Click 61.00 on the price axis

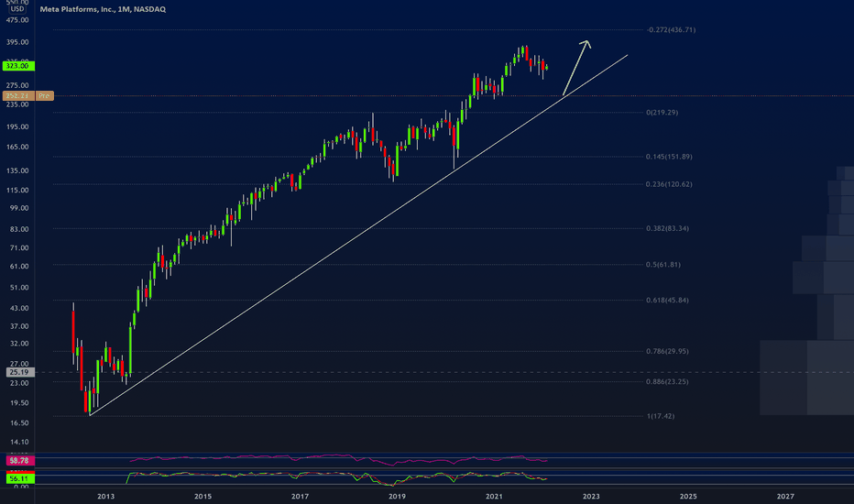pos(19,267)
